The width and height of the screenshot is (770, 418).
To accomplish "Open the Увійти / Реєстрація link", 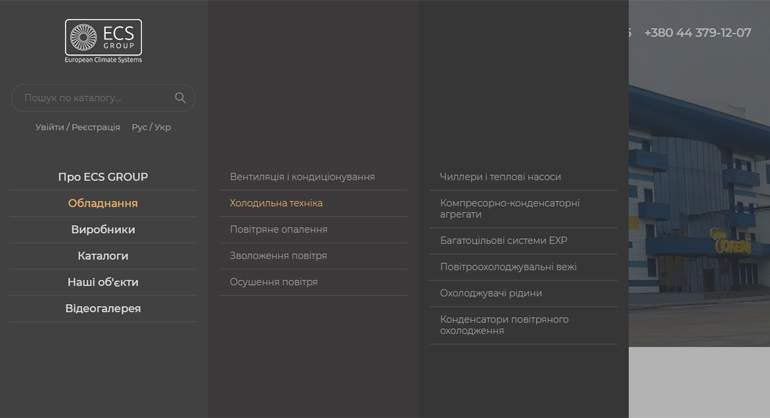I will point(77,127).
